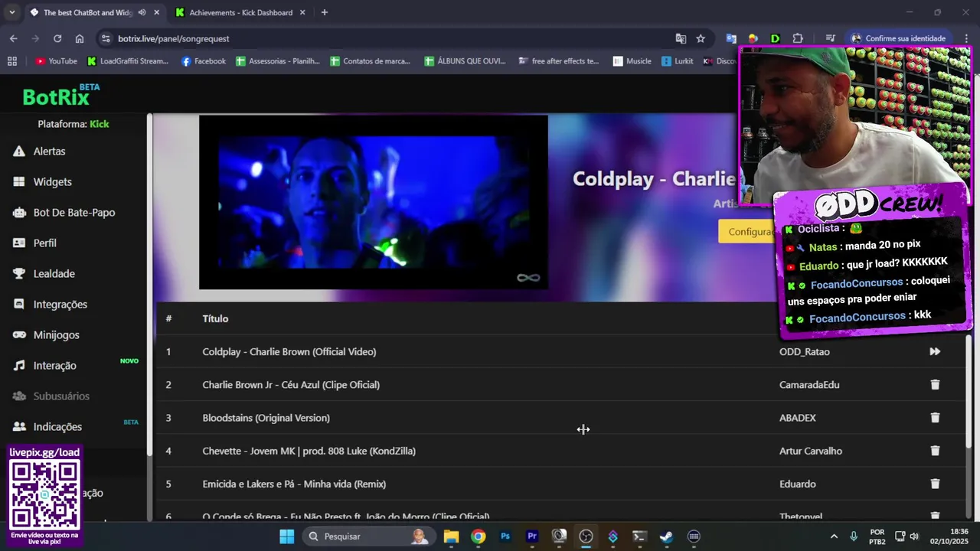980x551 pixels.
Task: Open LoadGraffiti Stream bookmark
Action: point(128,61)
